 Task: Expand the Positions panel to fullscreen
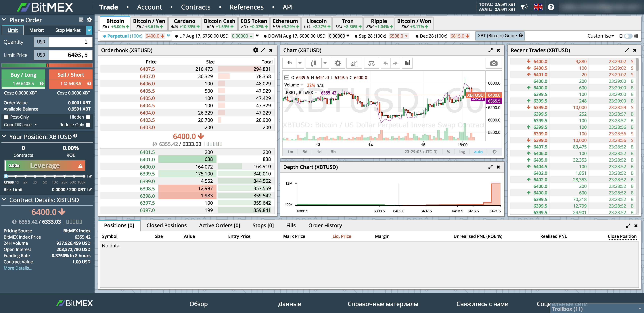[x=628, y=226]
